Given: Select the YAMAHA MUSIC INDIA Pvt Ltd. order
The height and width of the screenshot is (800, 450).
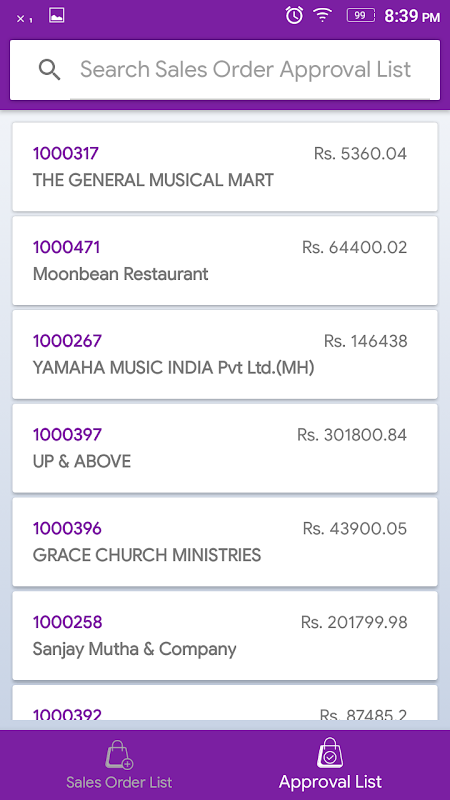Looking at the screenshot, I should tap(225, 355).
